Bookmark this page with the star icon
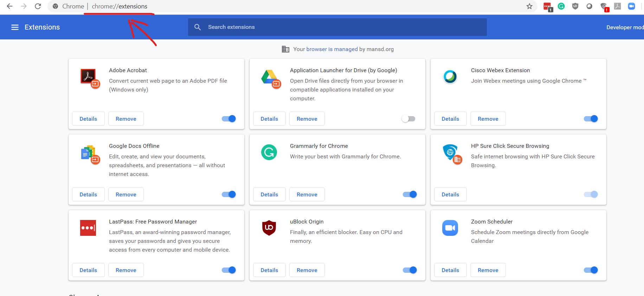 [529, 6]
